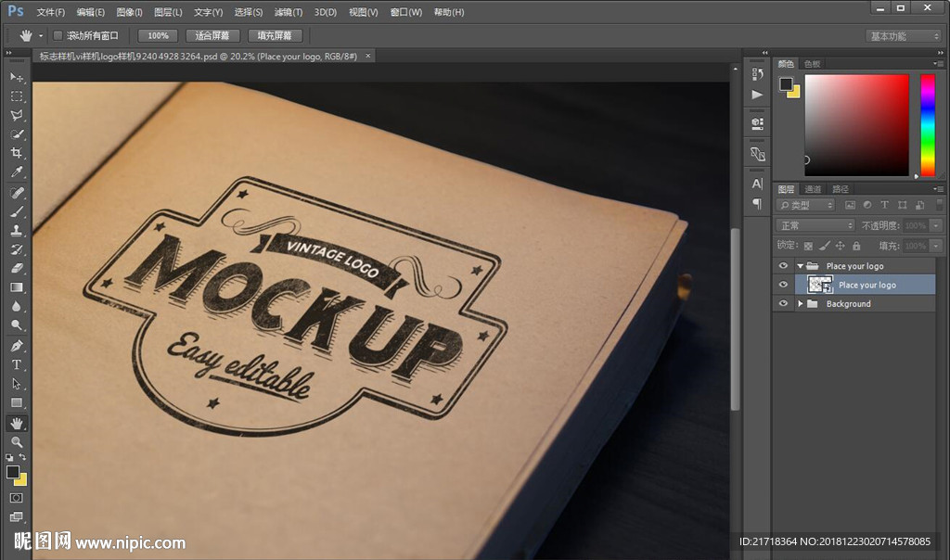Click the lock all layer icon
Image resolution: width=950 pixels, height=560 pixels.
tap(856, 246)
